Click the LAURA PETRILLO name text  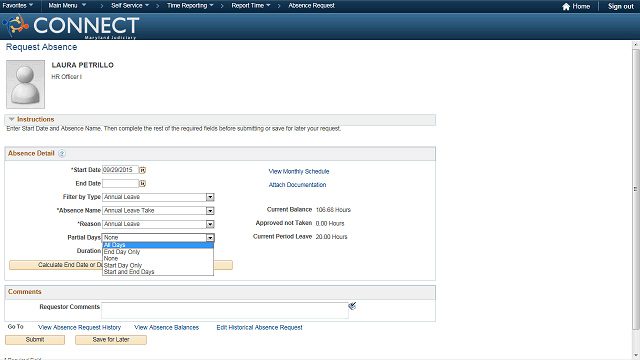pos(82,65)
